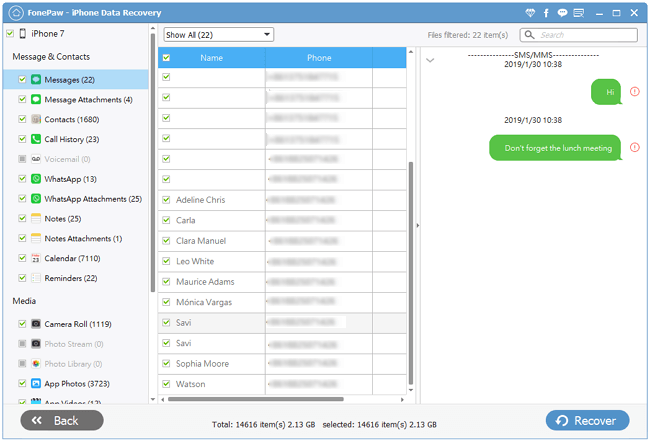Click the Voicemail icon
The image size is (650, 441).
[x=36, y=159]
